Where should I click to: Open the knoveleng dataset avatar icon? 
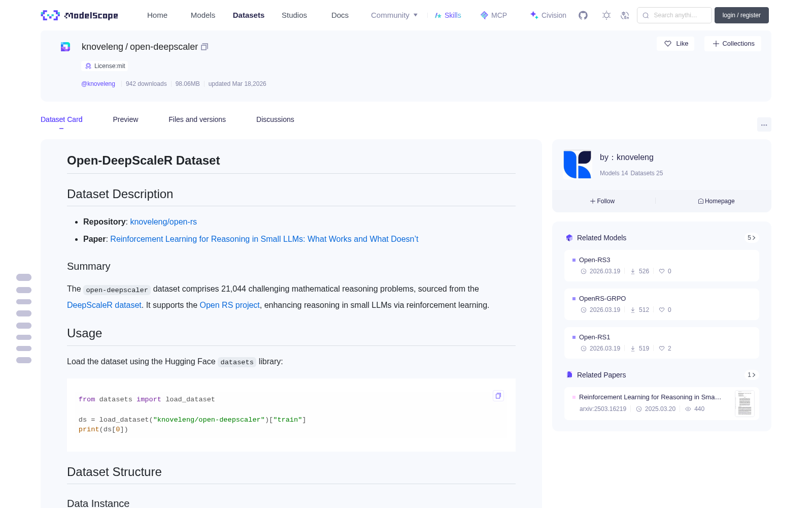coord(65,47)
